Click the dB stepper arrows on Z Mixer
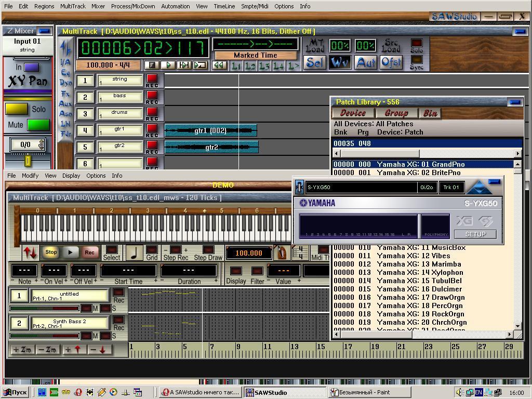The height and width of the screenshot is (399, 532). [42, 145]
